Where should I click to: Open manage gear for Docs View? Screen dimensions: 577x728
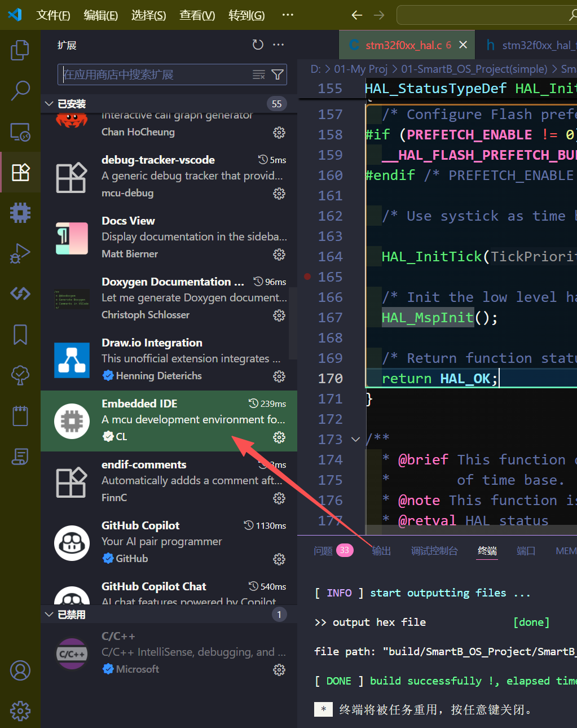point(279,255)
